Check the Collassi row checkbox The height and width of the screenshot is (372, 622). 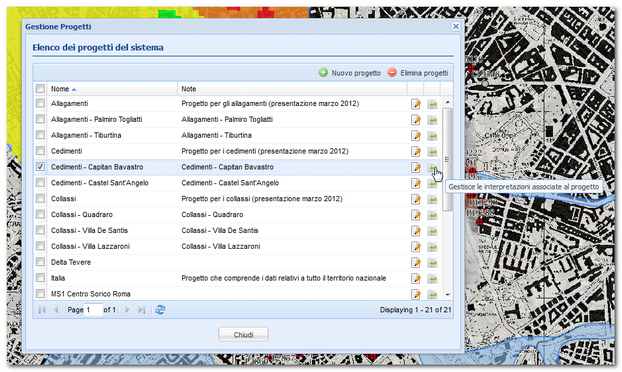click(40, 198)
